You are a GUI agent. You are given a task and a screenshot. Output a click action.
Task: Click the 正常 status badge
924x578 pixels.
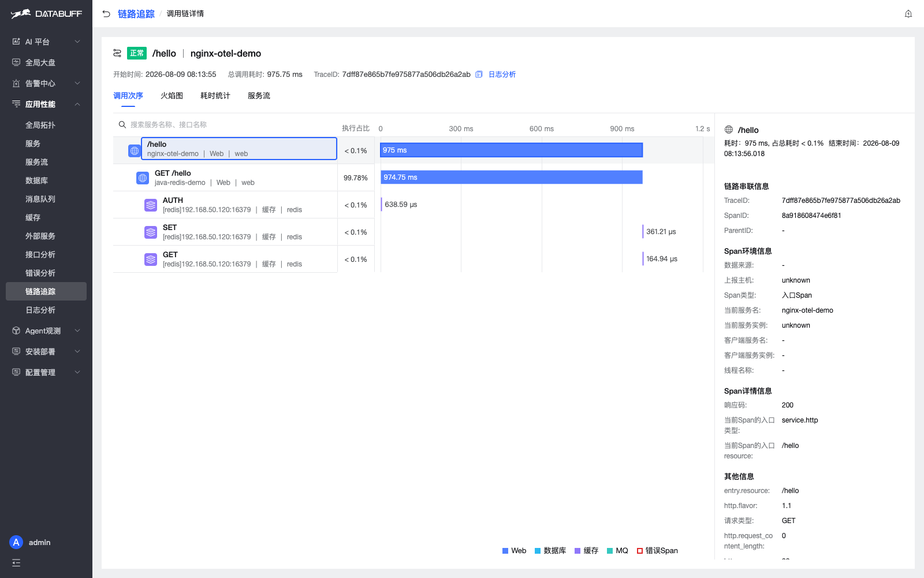(137, 53)
